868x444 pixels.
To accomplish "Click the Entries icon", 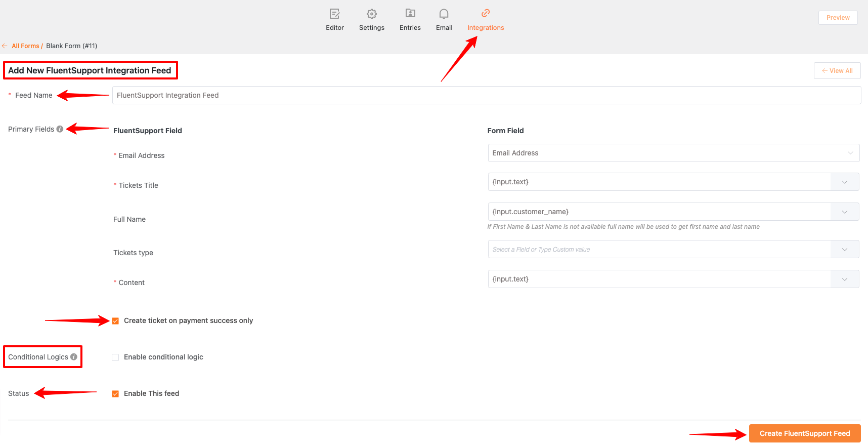I will tap(410, 13).
